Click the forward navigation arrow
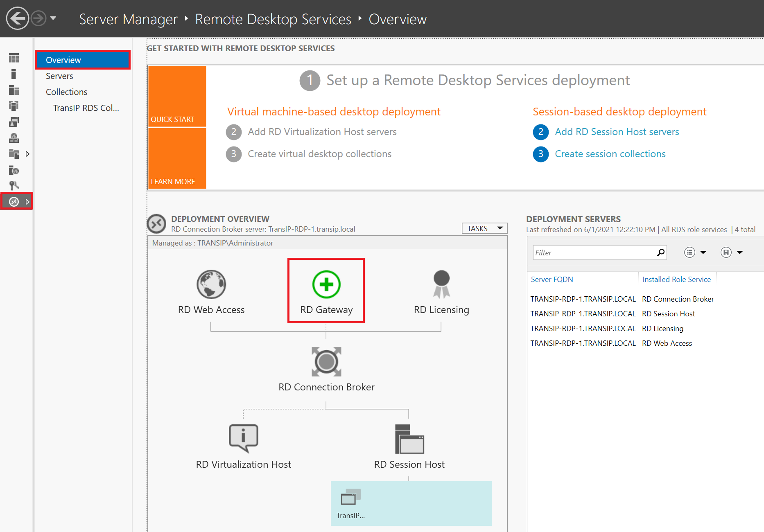Viewport: 764px width, 532px height. (x=38, y=18)
